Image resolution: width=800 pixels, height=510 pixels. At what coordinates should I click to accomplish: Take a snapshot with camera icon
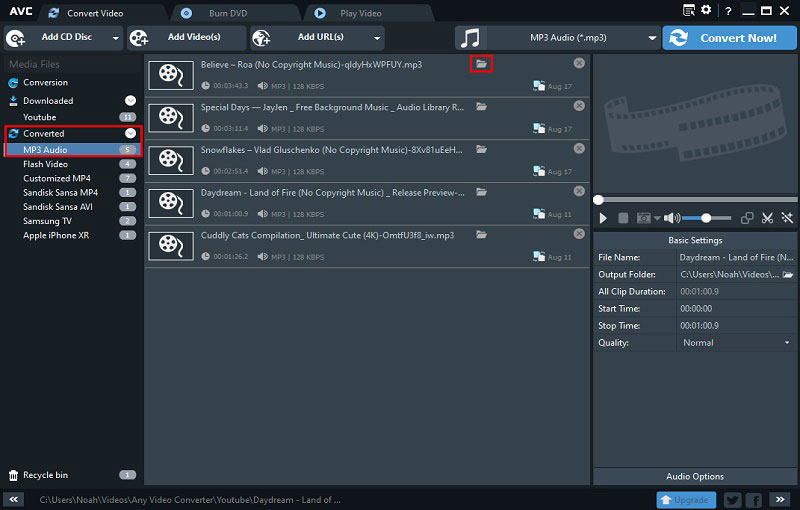coord(643,218)
